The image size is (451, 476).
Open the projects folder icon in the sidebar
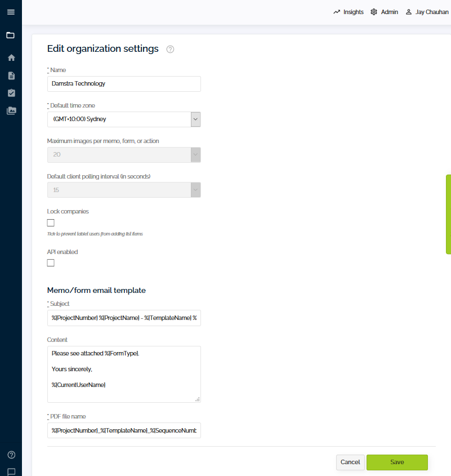pos(11,35)
